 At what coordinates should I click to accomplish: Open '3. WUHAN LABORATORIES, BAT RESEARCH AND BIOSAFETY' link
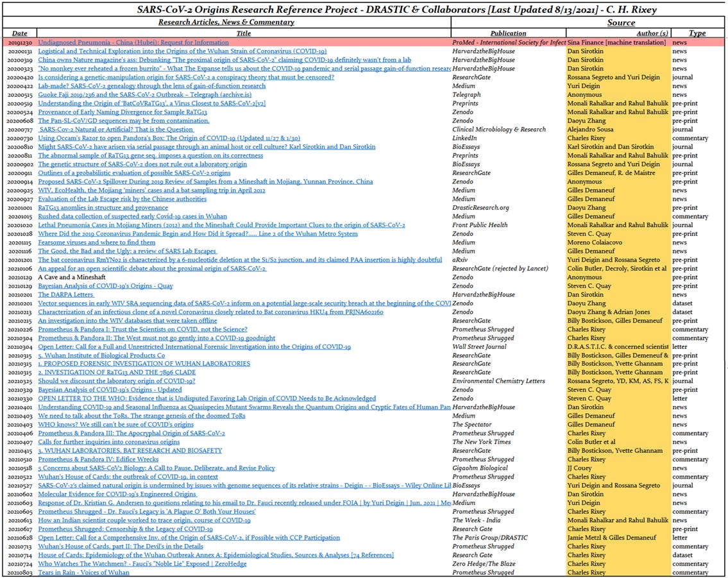coord(130,450)
